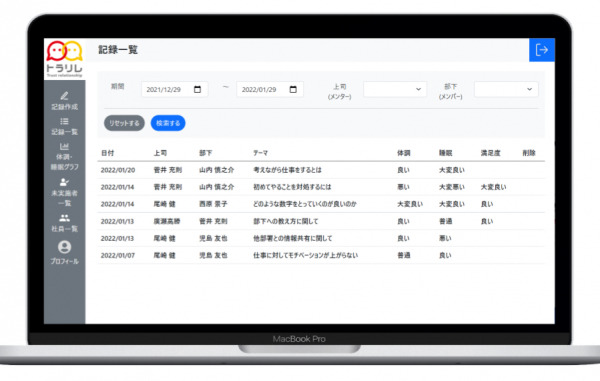This screenshot has width=600, height=381.
Task: Click the トラリレ logo
Action: tap(64, 59)
